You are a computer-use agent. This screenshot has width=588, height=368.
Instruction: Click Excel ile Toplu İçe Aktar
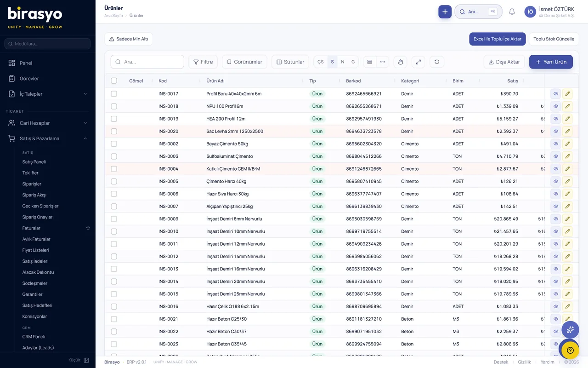pos(498,39)
